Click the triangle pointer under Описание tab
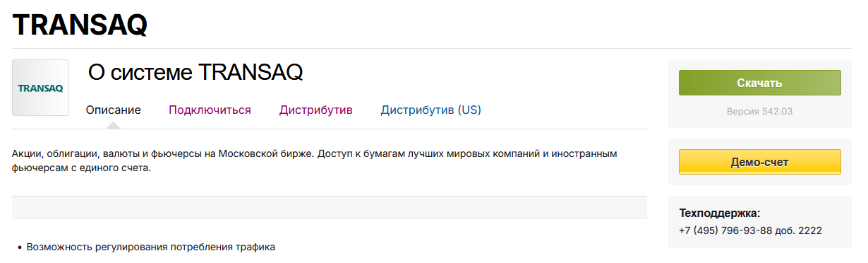The image size is (868, 263). coord(113,125)
